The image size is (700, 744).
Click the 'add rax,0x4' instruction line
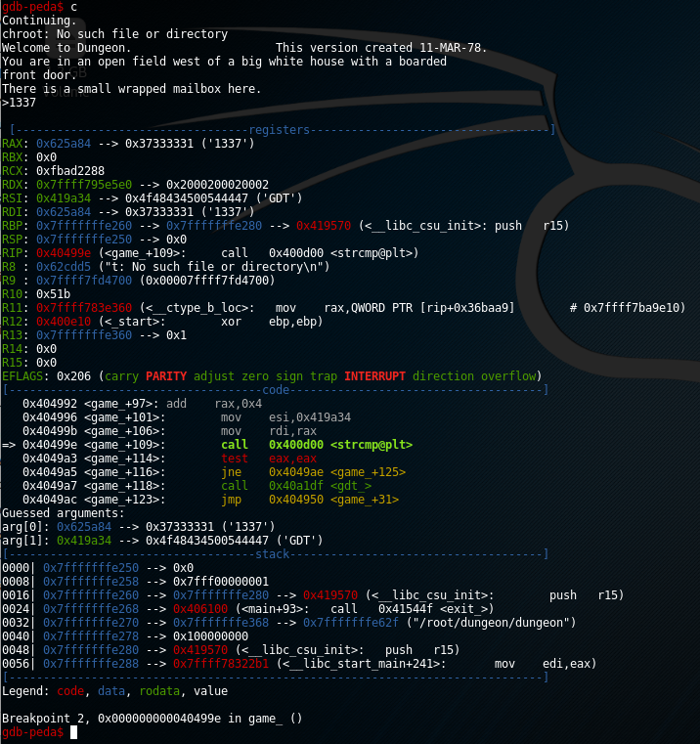coord(214,404)
